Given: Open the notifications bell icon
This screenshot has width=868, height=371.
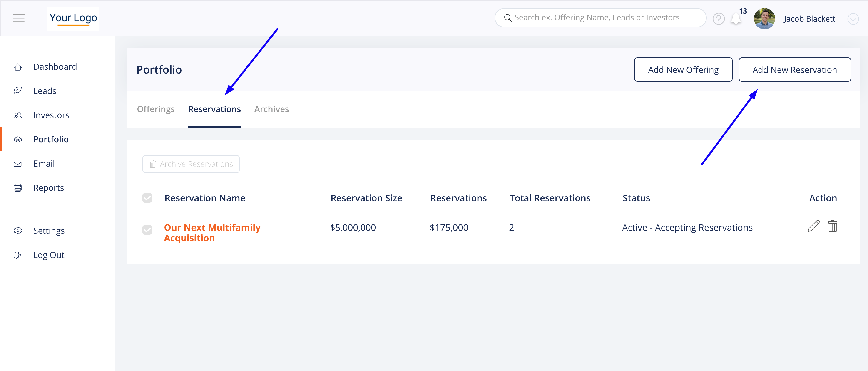Looking at the screenshot, I should tap(736, 19).
